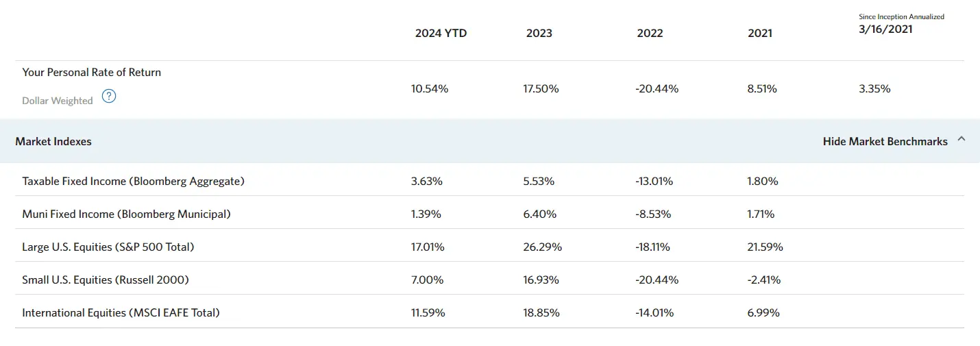This screenshot has width=980, height=346.
Task: Select Taxable Fixed Income (Bloomberg Aggregate) row
Action: (x=133, y=182)
